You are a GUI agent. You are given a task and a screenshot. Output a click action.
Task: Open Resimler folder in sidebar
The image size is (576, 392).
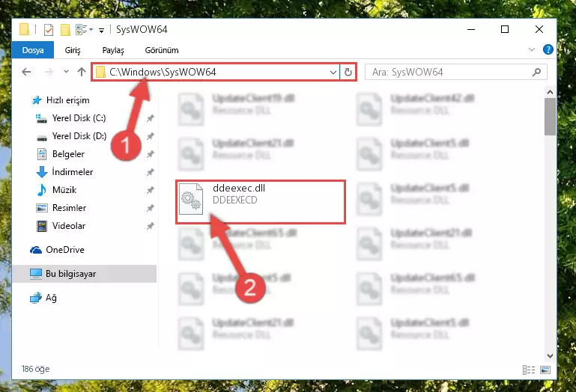[69, 208]
